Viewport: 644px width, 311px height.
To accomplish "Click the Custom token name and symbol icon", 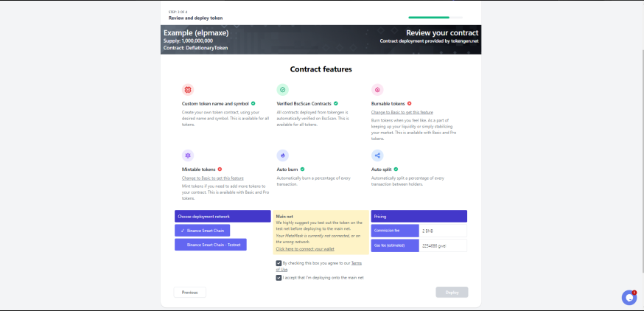I will 188,90.
